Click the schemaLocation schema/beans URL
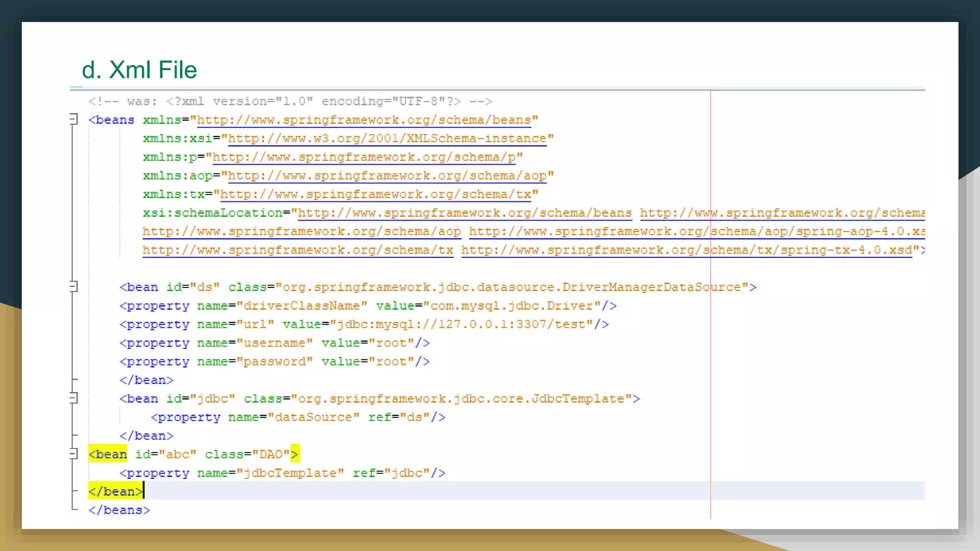Screen dimensions: 980x551 click(x=464, y=213)
